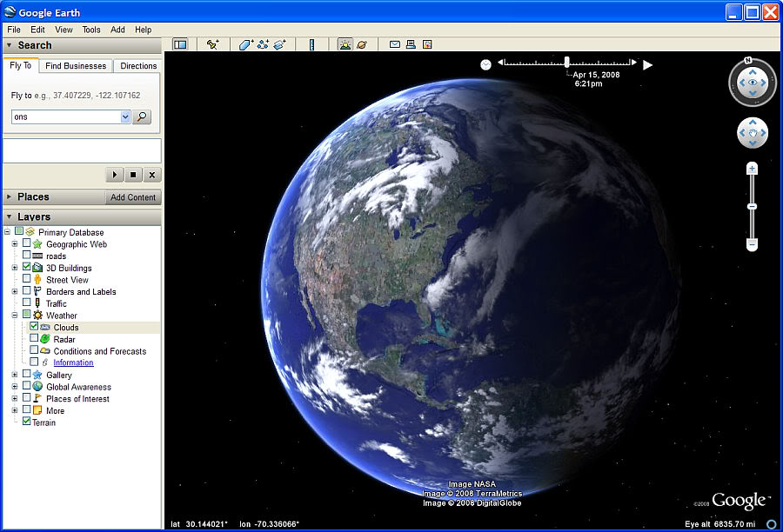Open the Ruler measurement tool
This screenshot has width=783, height=532.
pyautogui.click(x=312, y=43)
